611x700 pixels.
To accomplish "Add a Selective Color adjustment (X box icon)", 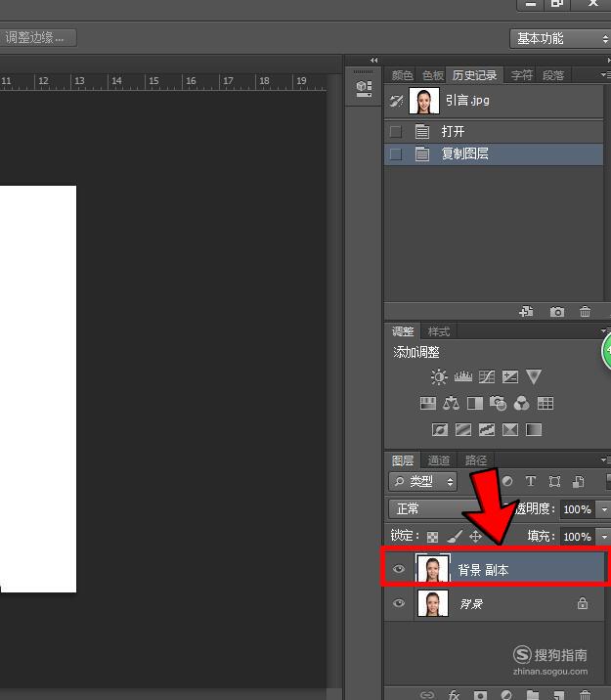I will [510, 430].
